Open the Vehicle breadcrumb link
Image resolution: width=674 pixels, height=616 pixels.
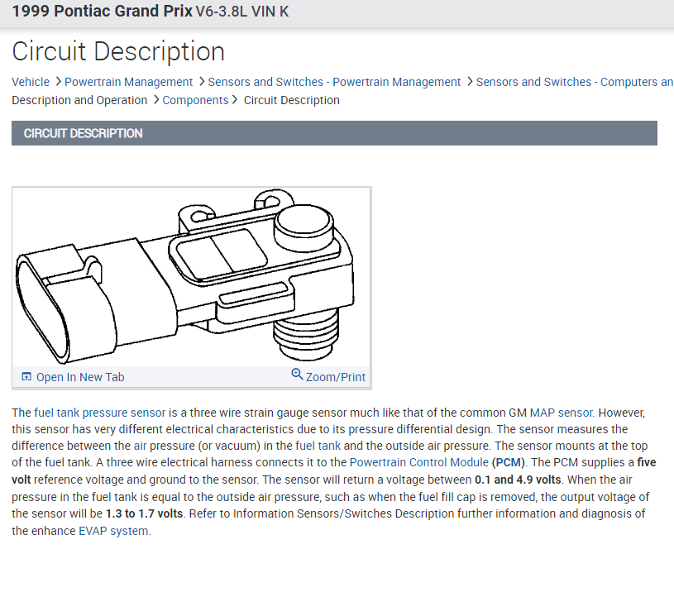[x=31, y=82]
